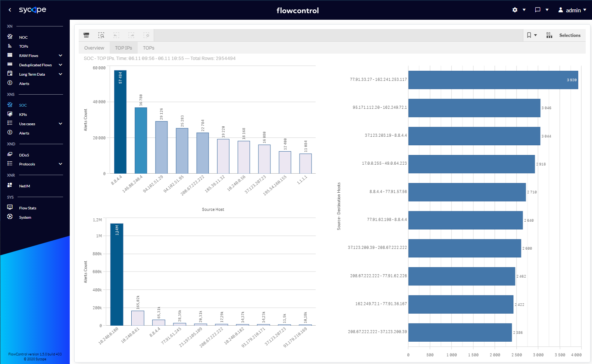Click the KPIs sidebar icon

coord(10,114)
